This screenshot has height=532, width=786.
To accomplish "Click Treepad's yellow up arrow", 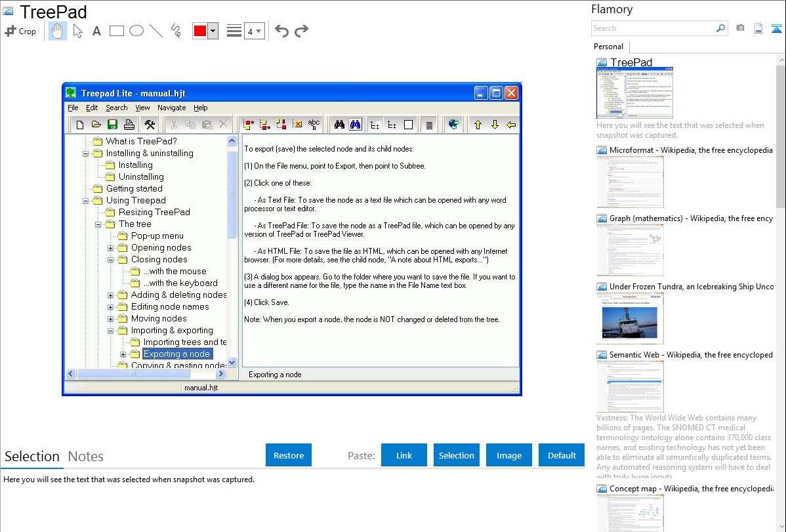I will coord(478,125).
